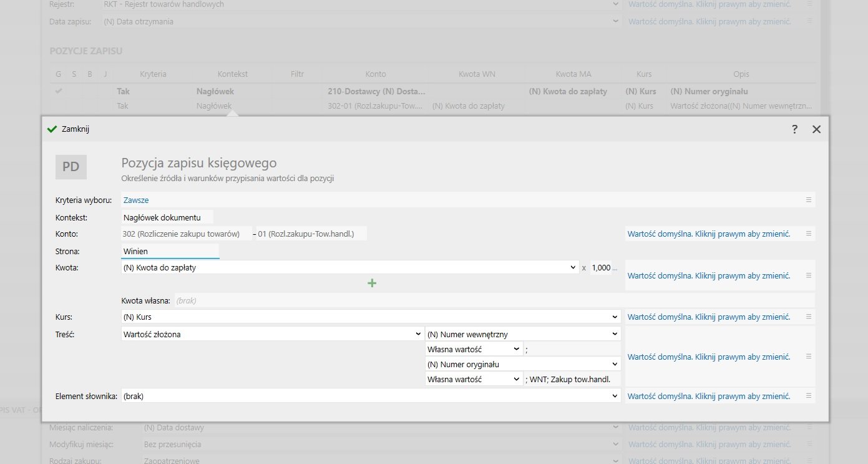This screenshot has width=868, height=464.
Task: Click the green plus icon under Kwota
Action: (x=372, y=283)
